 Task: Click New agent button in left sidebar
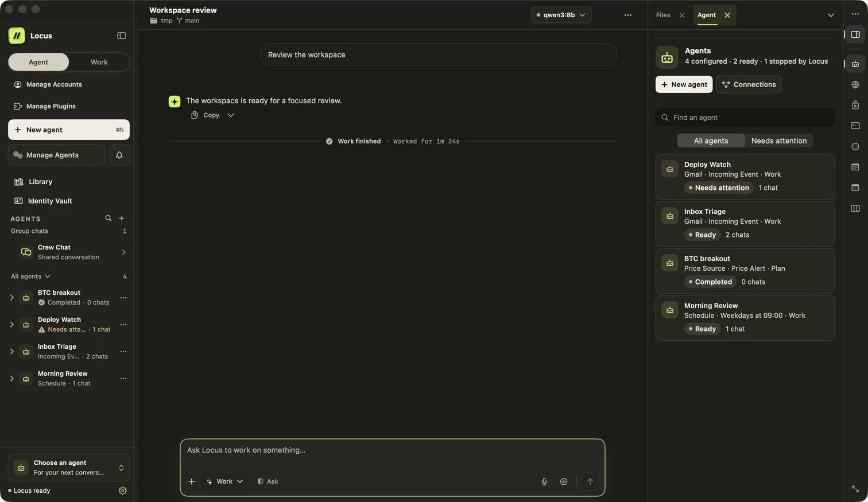coord(69,130)
